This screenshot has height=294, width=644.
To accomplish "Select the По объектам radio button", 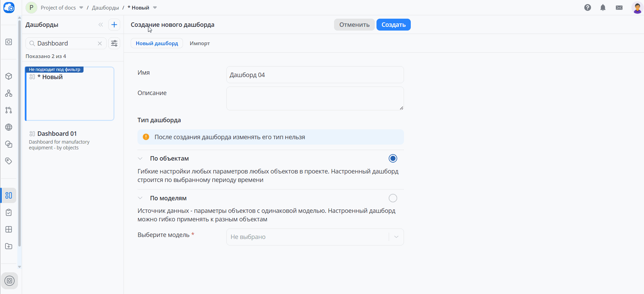I will tap(393, 159).
